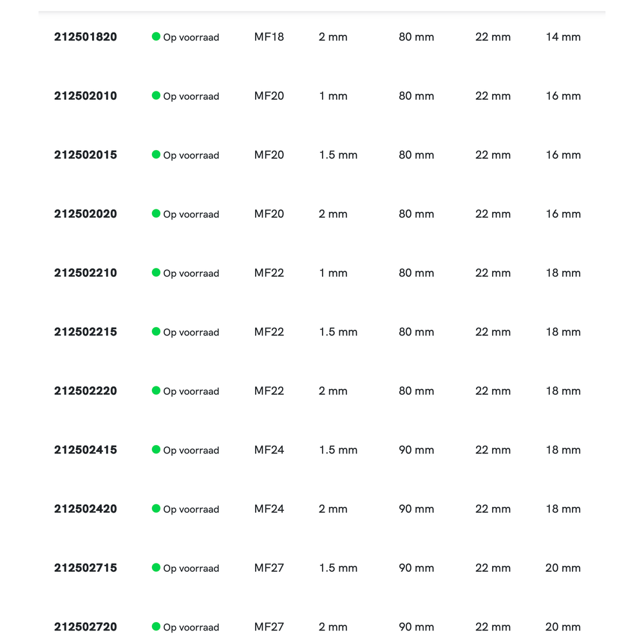Click green stock dot for article 212502715
This screenshot has width=644, height=644.
[x=156, y=567]
